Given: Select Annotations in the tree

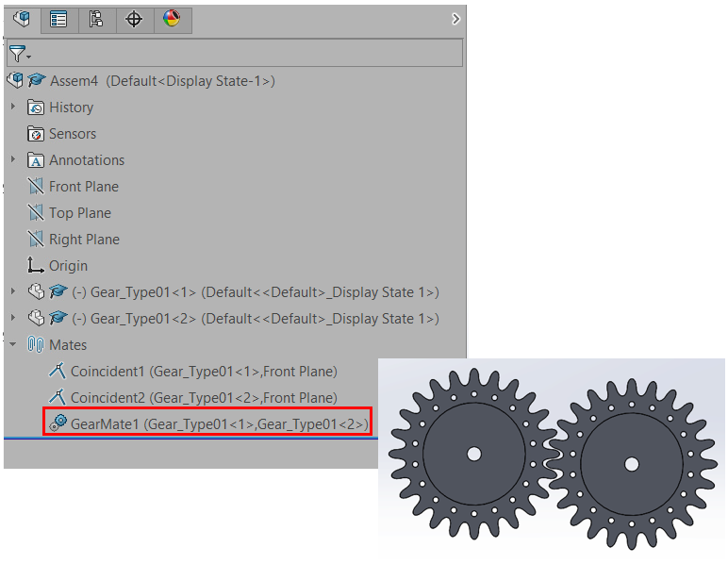Looking at the screenshot, I should click(87, 160).
